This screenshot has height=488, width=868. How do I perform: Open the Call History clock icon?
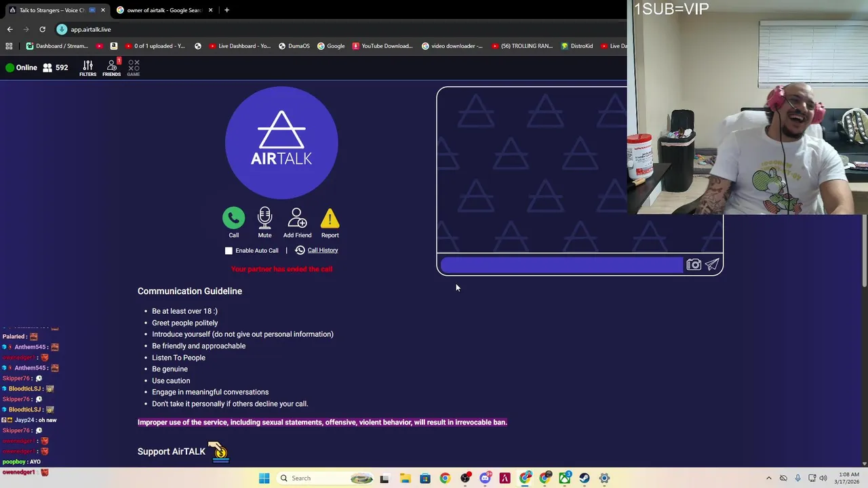(300, 250)
